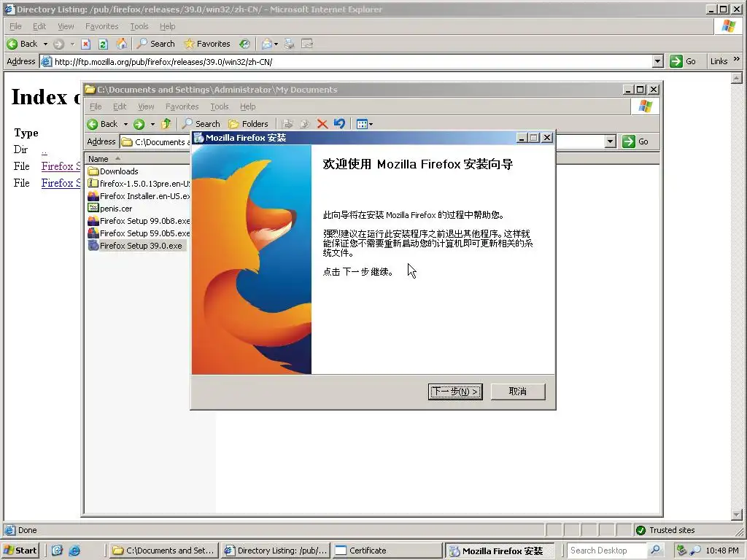Click Delete red X in My Documents toolbar

(x=322, y=124)
